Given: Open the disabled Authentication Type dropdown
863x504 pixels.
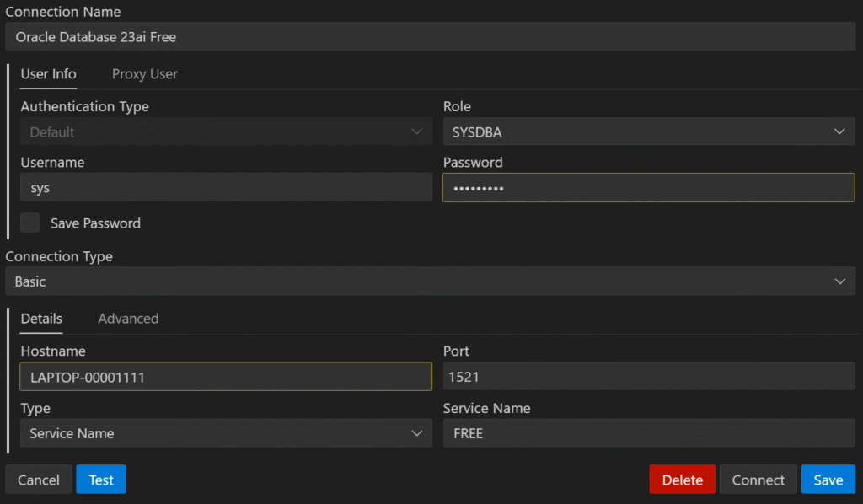Looking at the screenshot, I should click(x=226, y=131).
